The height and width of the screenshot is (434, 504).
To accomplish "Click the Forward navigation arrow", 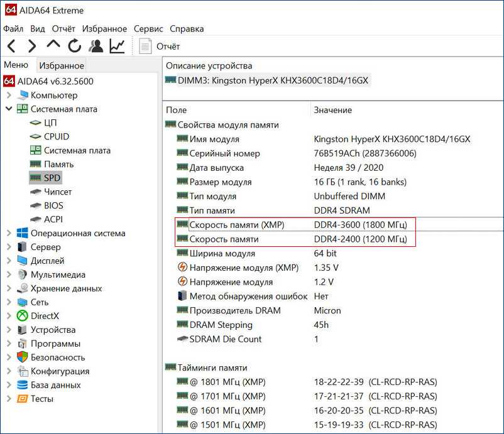I will tap(32, 46).
